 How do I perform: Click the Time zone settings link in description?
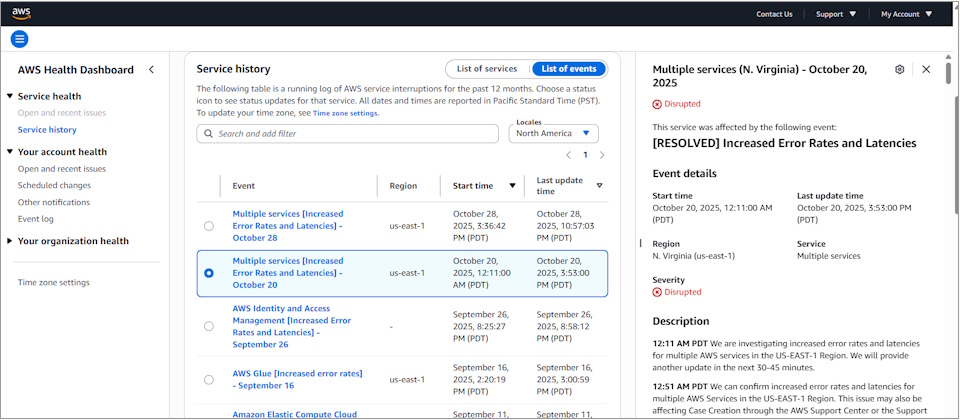point(345,114)
